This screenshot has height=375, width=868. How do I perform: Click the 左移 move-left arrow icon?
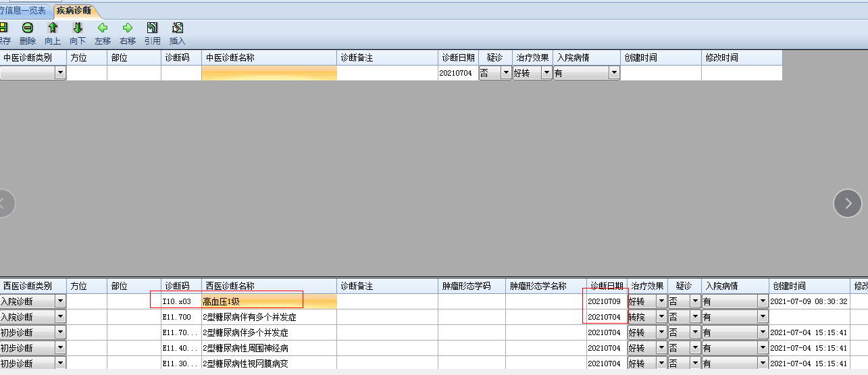[103, 28]
